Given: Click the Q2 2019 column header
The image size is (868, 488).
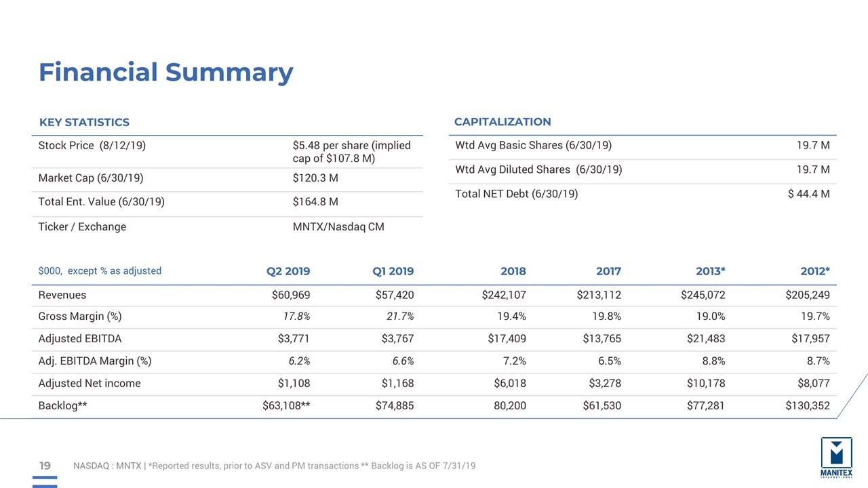Looking at the screenshot, I should [288, 271].
